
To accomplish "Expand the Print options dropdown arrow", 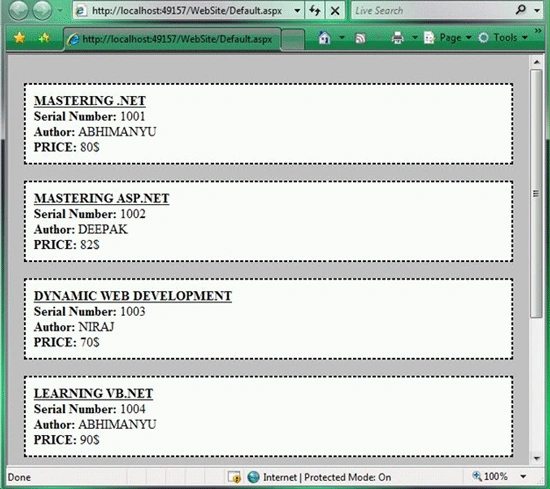I will (x=415, y=37).
